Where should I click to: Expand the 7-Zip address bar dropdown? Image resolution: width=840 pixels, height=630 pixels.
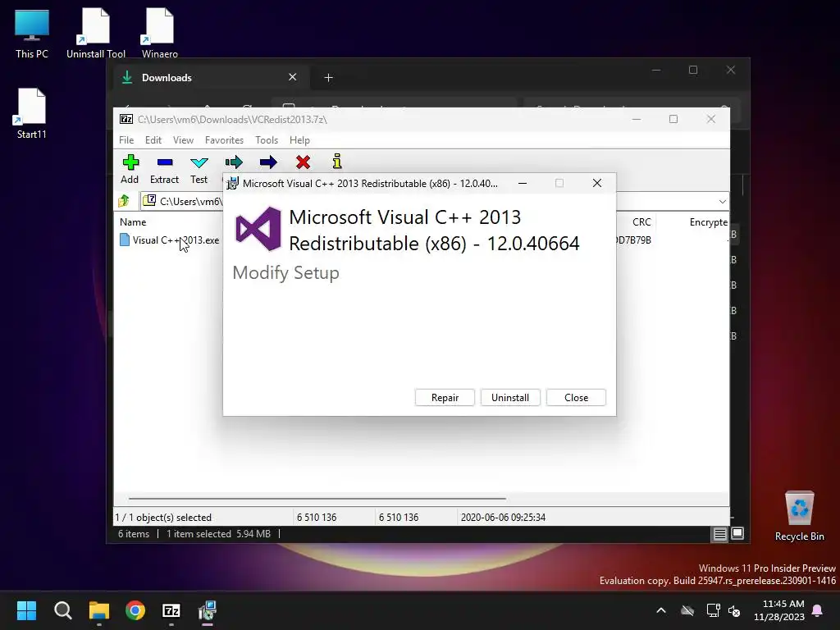tap(722, 202)
